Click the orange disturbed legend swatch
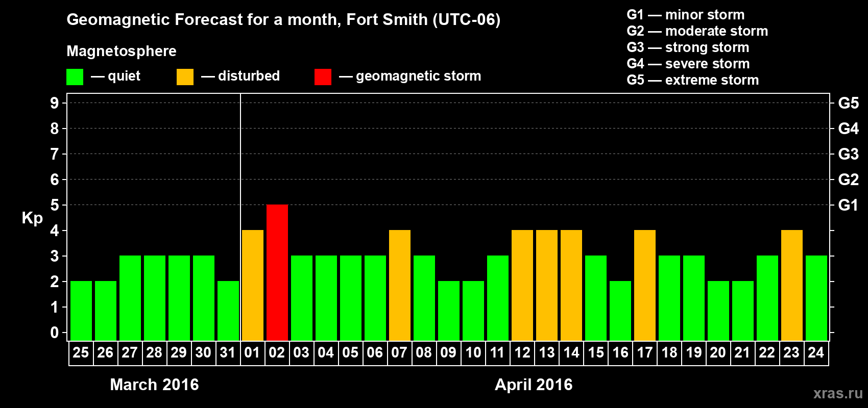The width and height of the screenshot is (868, 408). (185, 77)
